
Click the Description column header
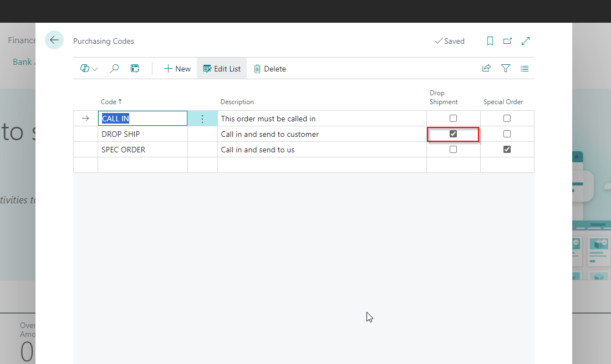237,101
